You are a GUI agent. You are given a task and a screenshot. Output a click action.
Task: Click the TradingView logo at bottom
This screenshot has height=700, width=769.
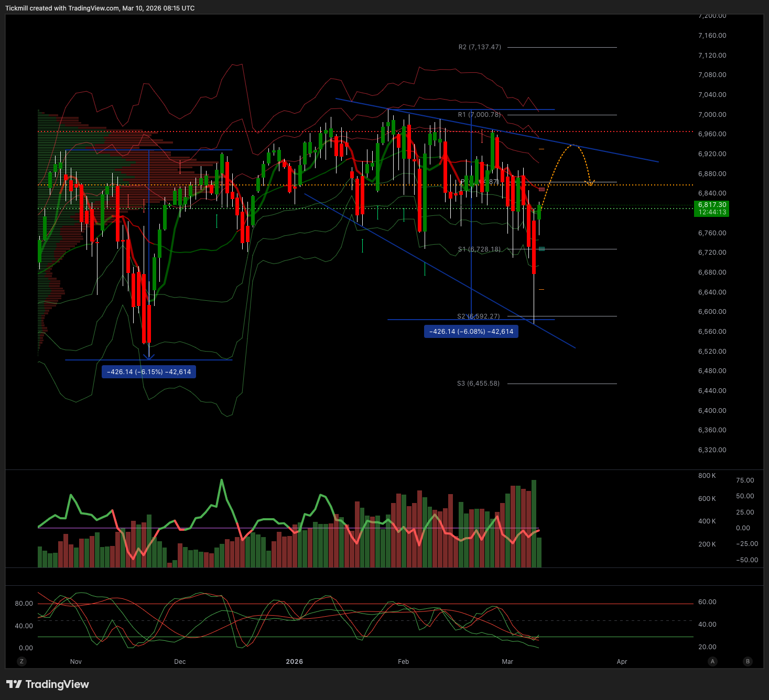pos(48,684)
